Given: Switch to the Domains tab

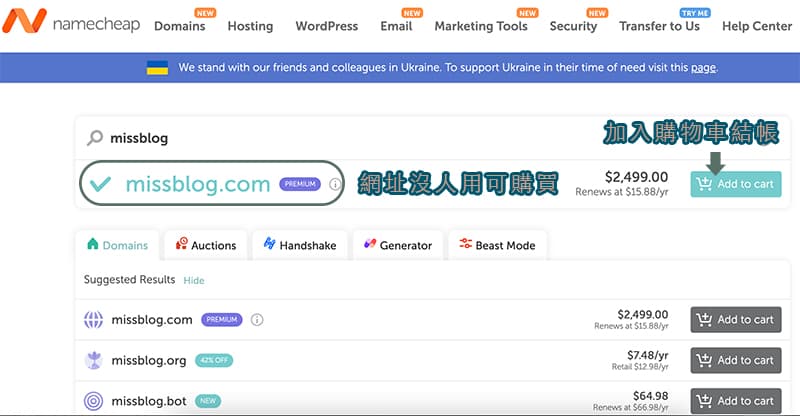Looking at the screenshot, I should click(118, 245).
